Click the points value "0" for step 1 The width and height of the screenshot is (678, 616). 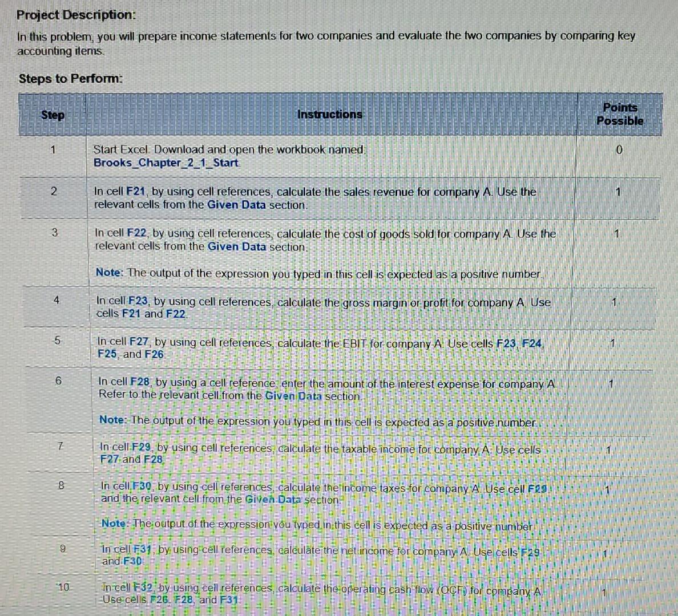619,150
